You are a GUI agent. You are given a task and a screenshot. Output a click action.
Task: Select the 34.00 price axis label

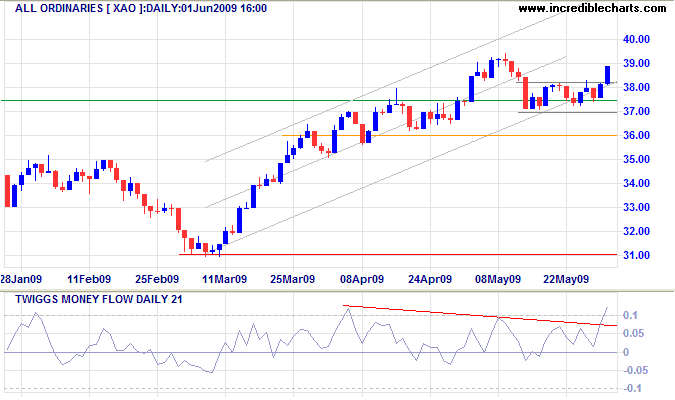(x=636, y=183)
